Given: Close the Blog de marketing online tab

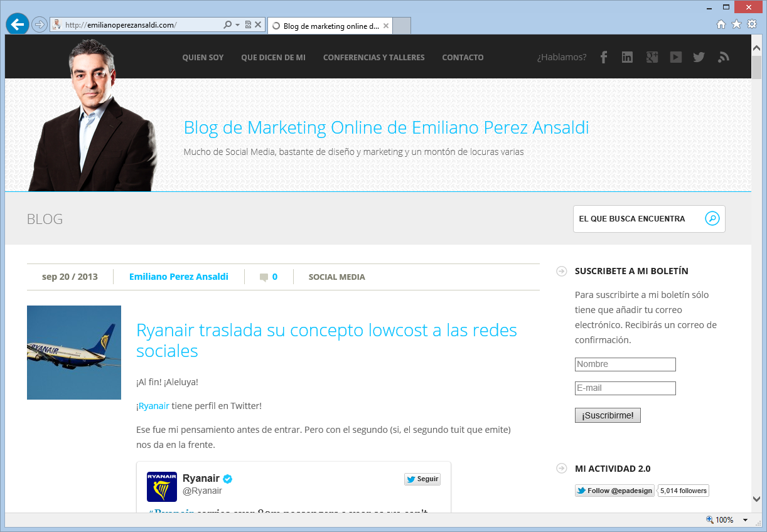Looking at the screenshot, I should pyautogui.click(x=386, y=26).
